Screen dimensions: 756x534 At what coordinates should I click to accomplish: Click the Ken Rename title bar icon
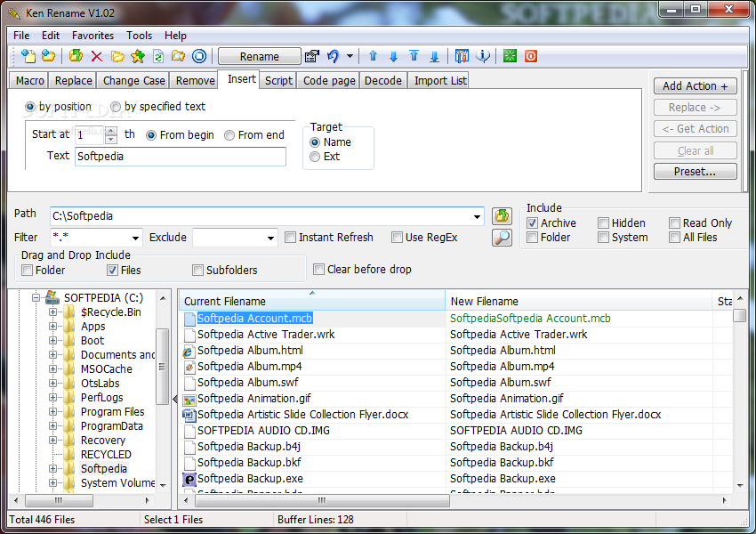click(14, 13)
